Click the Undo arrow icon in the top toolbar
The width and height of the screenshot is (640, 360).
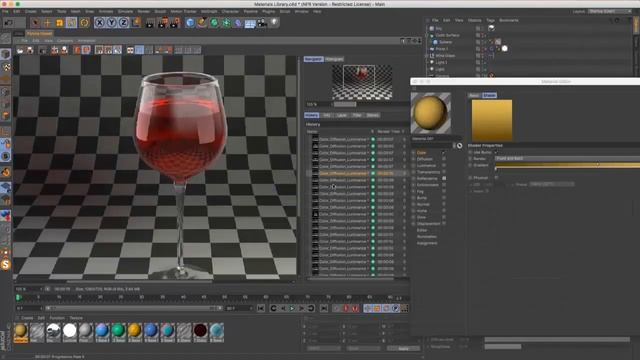click(x=9, y=22)
